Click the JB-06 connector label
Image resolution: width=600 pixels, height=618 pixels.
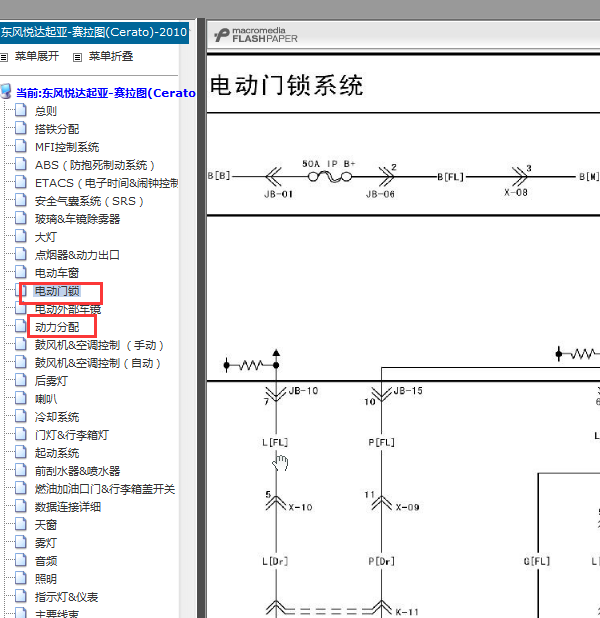380,194
